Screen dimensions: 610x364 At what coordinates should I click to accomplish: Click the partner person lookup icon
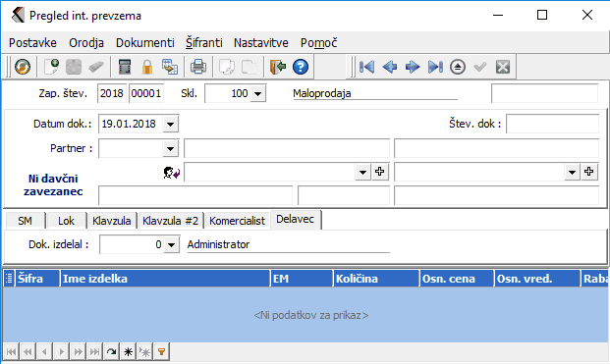click(x=171, y=173)
